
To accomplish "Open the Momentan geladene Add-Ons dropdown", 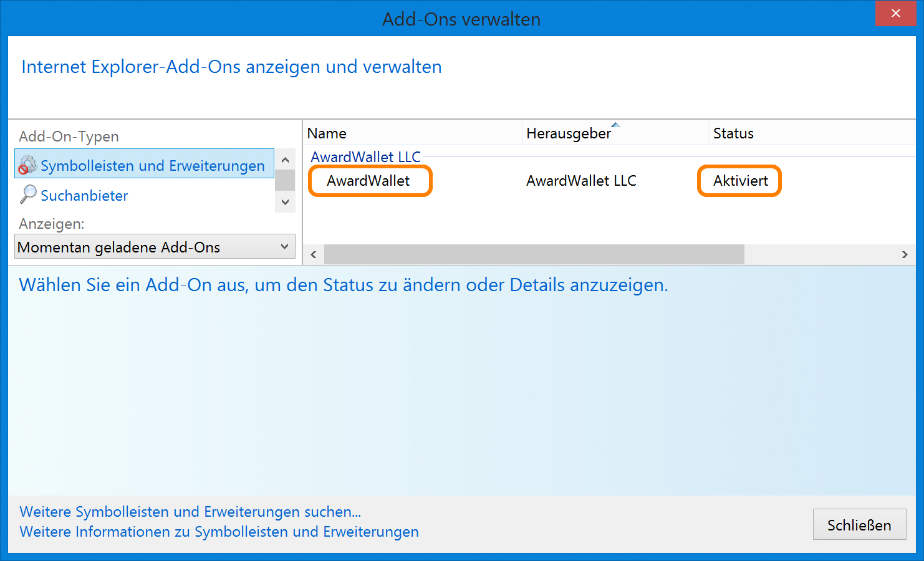I will pos(155,247).
